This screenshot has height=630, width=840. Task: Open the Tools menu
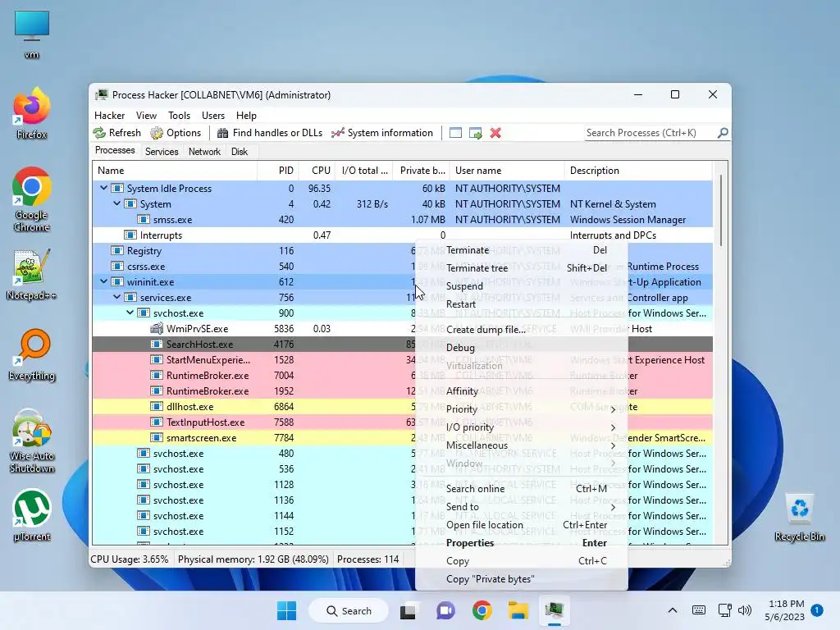[179, 115]
